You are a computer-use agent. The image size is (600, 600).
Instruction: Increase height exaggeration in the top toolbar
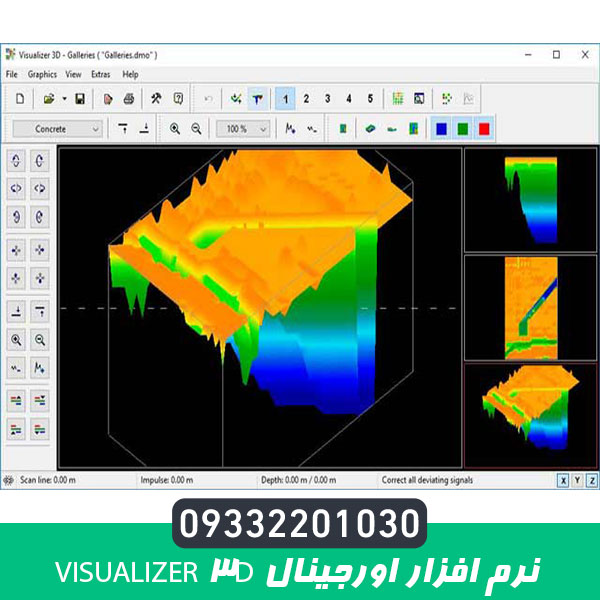(290, 129)
